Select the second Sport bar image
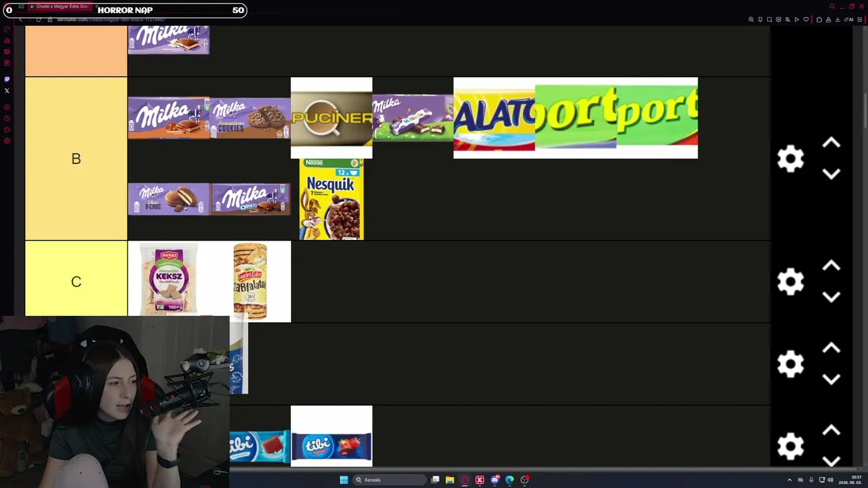This screenshot has height=488, width=868. (x=657, y=118)
